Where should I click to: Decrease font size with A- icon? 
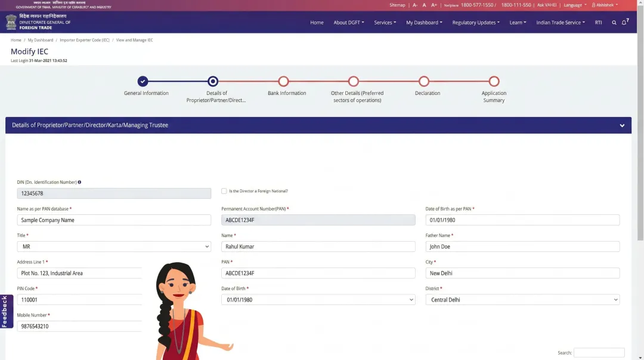pyautogui.click(x=415, y=5)
